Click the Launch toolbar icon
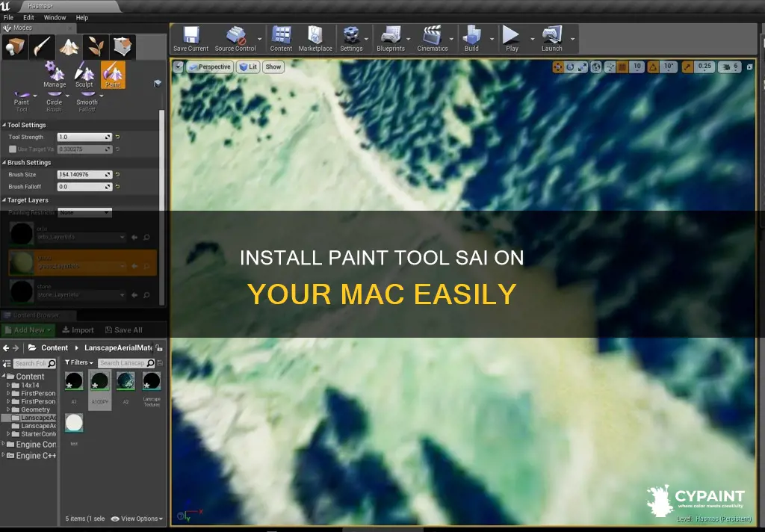Viewport: 765px width, 532px height. pyautogui.click(x=552, y=39)
